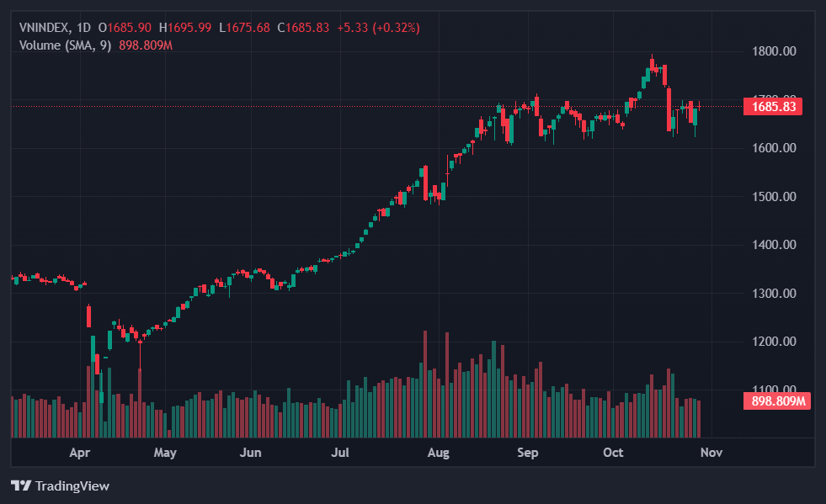Image resolution: width=826 pixels, height=504 pixels.
Task: Click the TradingView wordmark text
Action: [x=72, y=485]
